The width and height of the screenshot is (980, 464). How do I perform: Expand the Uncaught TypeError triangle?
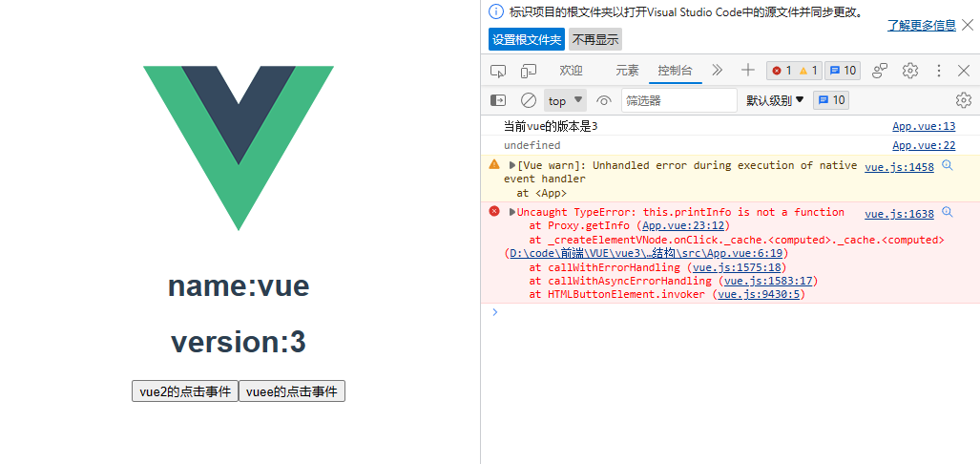click(x=512, y=212)
